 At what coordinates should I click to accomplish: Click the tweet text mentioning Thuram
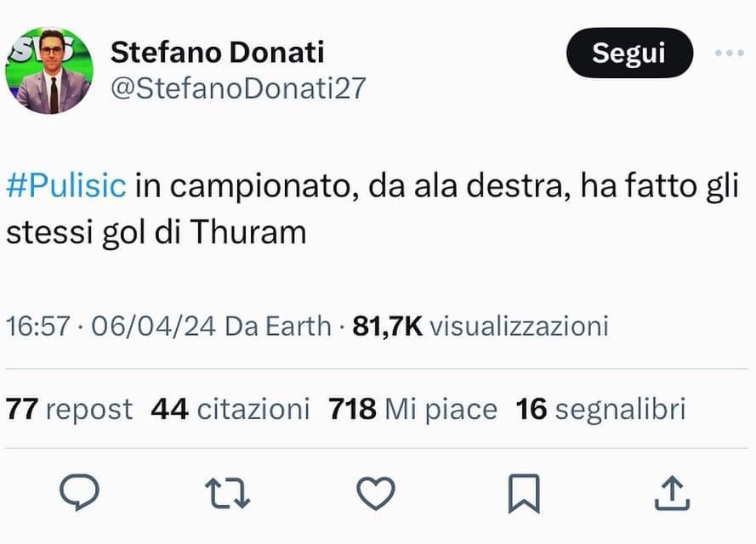click(x=156, y=232)
